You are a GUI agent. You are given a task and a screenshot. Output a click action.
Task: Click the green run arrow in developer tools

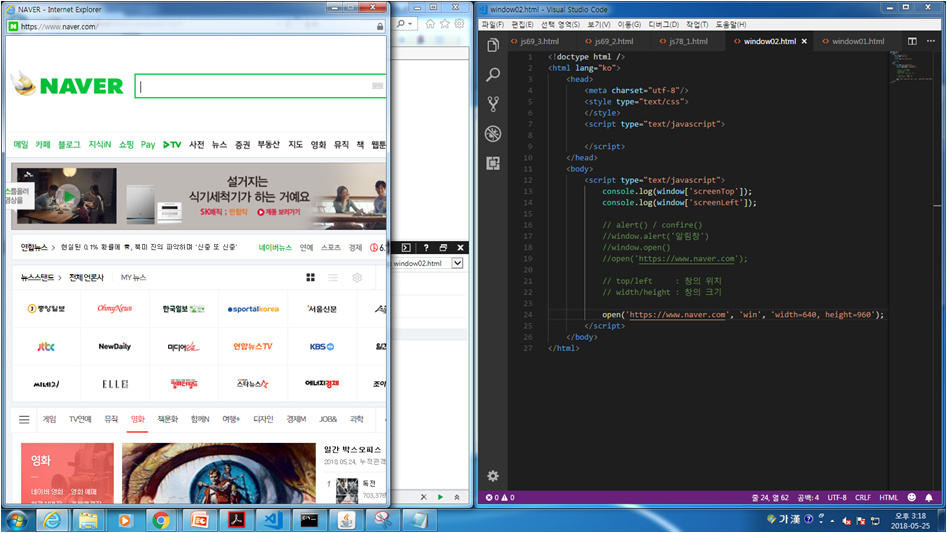click(x=440, y=497)
